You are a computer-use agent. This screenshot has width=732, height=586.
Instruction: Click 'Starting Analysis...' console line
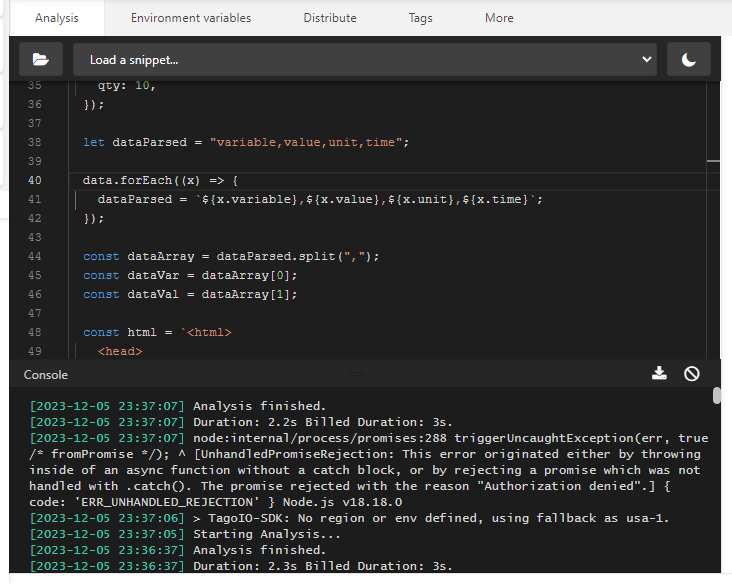(x=267, y=534)
